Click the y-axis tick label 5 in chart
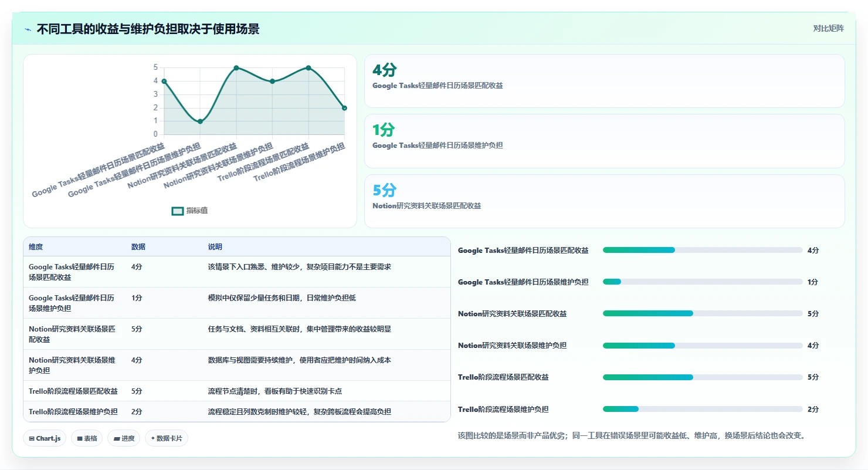 [155, 67]
